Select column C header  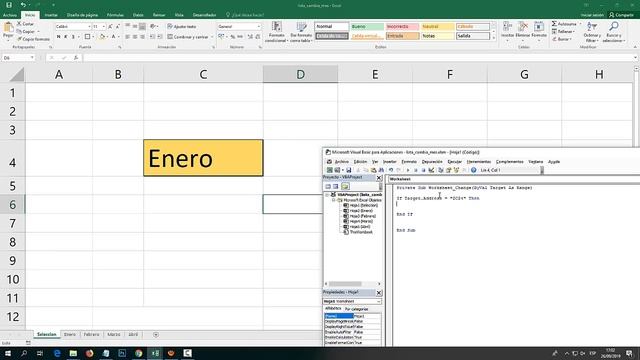[x=203, y=74]
